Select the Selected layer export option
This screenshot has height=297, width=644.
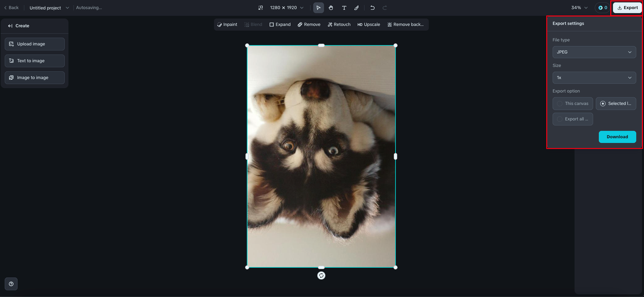click(x=616, y=104)
